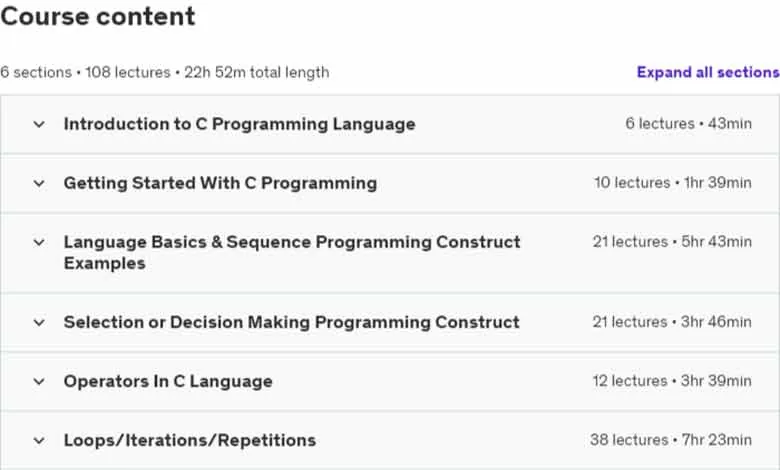
Task: Expand the Introduction to C Programming Language chevron
Action: (39, 124)
